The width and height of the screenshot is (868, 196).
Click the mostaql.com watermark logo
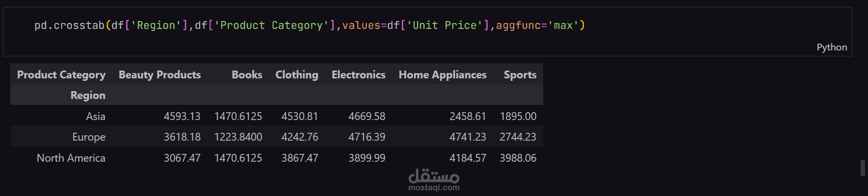pos(434,180)
